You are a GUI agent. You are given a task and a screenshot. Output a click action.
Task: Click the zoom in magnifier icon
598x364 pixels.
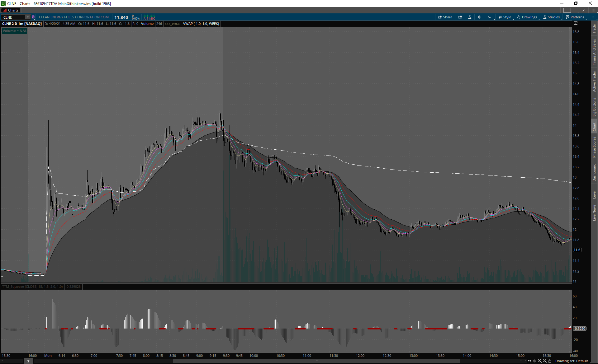(540, 361)
